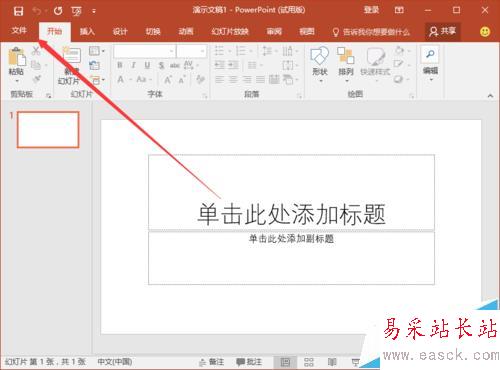Expand the 粘贴 (Paste) dropdown arrow

17,81
